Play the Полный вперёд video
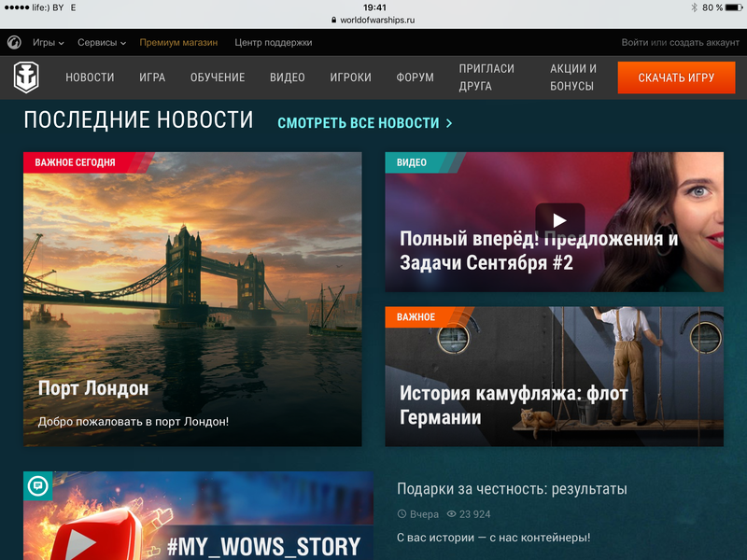 click(559, 220)
